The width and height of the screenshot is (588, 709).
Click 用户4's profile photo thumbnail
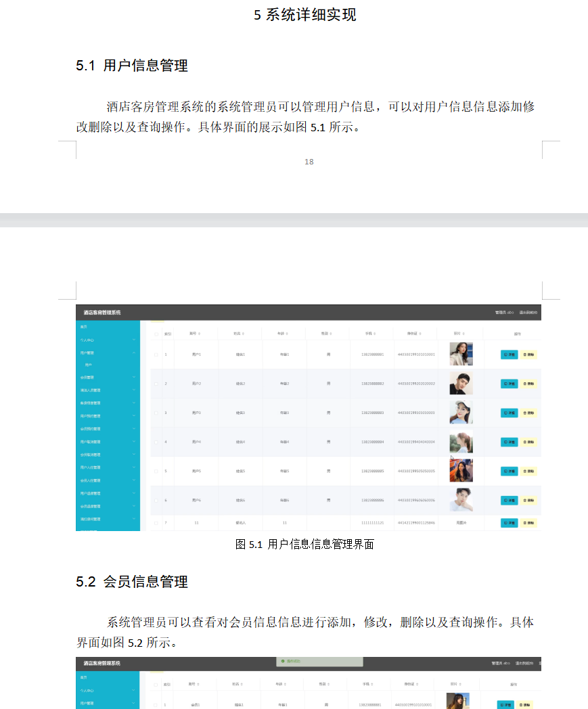460,441
